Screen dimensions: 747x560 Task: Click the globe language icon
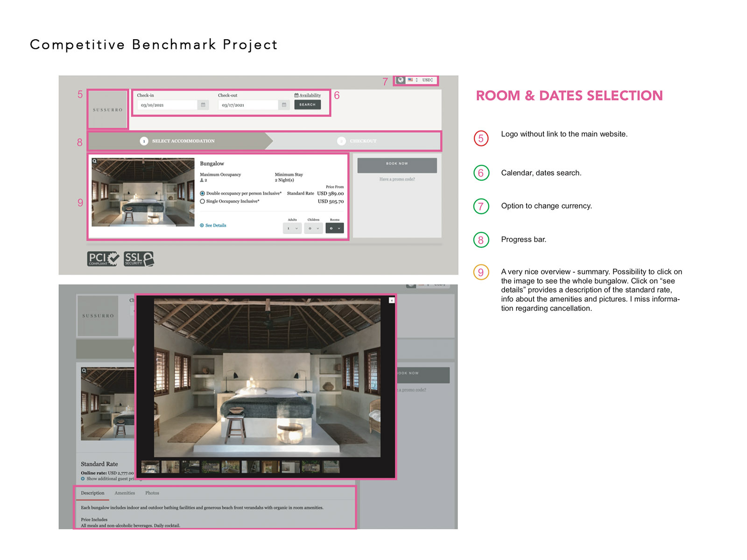tap(401, 80)
